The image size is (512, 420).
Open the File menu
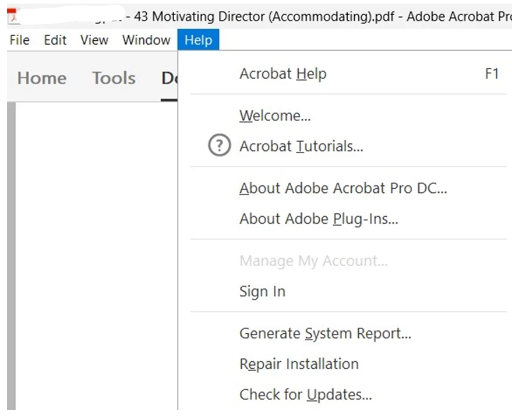20,40
